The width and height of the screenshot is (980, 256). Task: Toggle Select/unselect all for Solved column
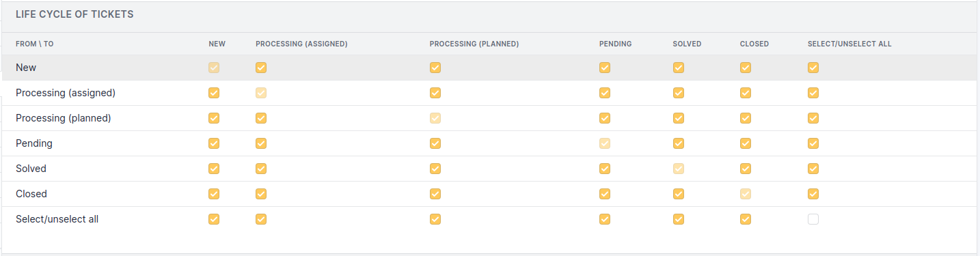(x=679, y=219)
